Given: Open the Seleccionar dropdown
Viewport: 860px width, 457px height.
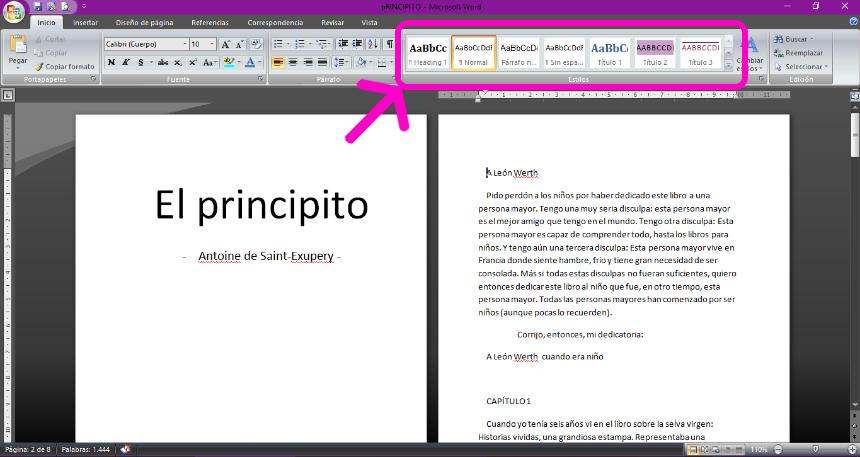Looking at the screenshot, I should point(801,67).
